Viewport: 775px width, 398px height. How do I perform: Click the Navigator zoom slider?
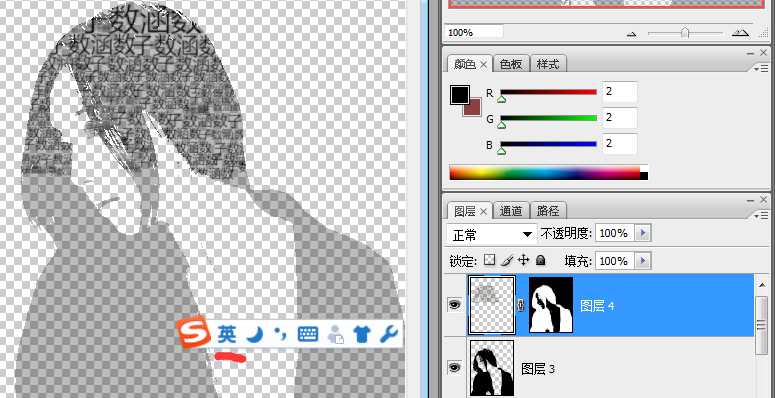tap(685, 33)
